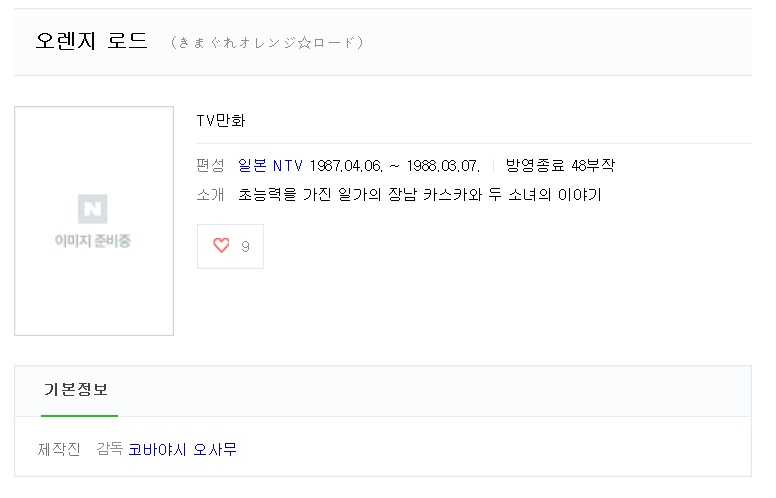Click the title 오렌지 로드
776x498 pixels.
click(x=92, y=41)
